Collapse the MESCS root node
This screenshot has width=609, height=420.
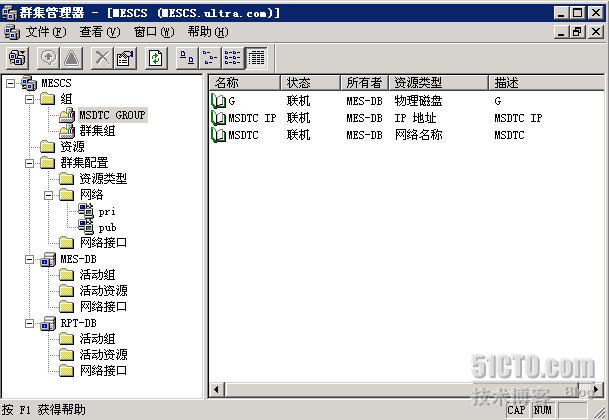pyautogui.click(x=10, y=83)
